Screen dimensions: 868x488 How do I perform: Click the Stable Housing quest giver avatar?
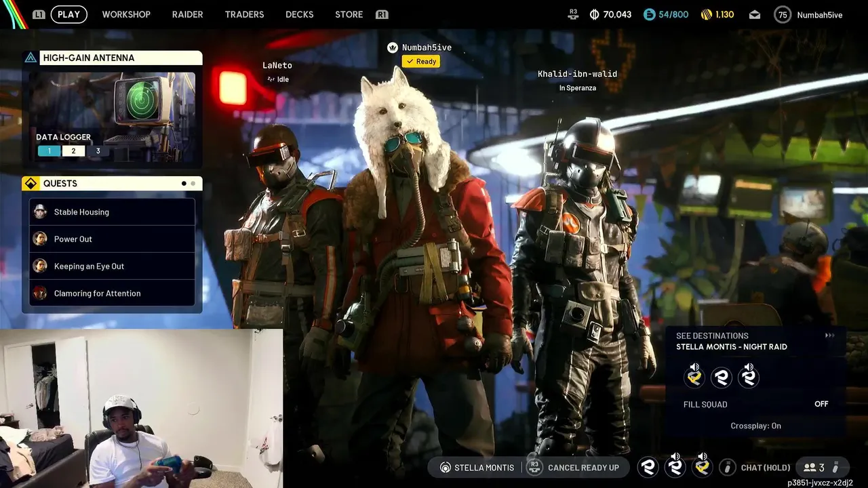(40, 212)
